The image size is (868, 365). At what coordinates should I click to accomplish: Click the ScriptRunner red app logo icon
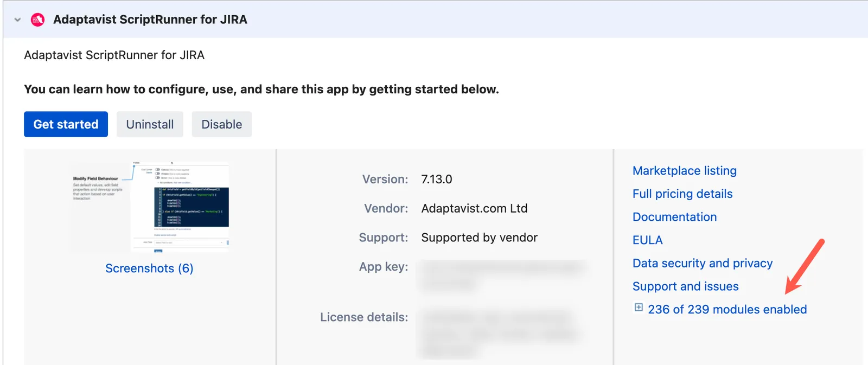(x=37, y=20)
